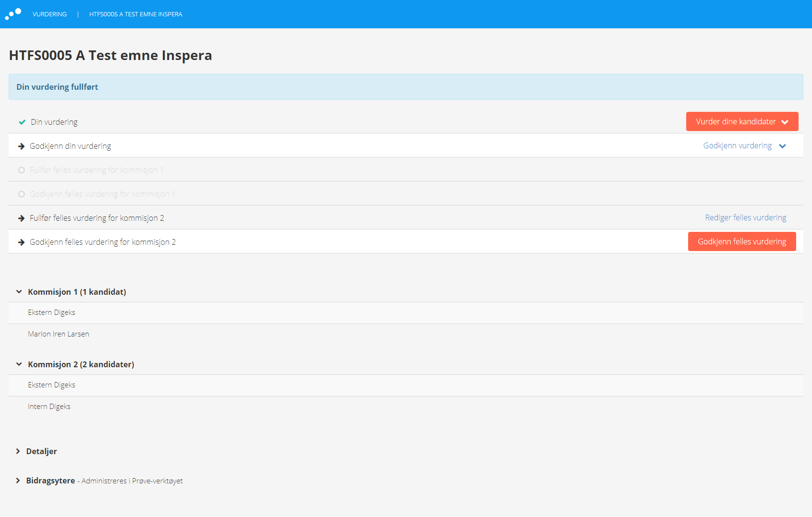Click the 'HTFS0005 A Test emne Inspera' heading
Image resolution: width=812 pixels, height=517 pixels.
110,55
